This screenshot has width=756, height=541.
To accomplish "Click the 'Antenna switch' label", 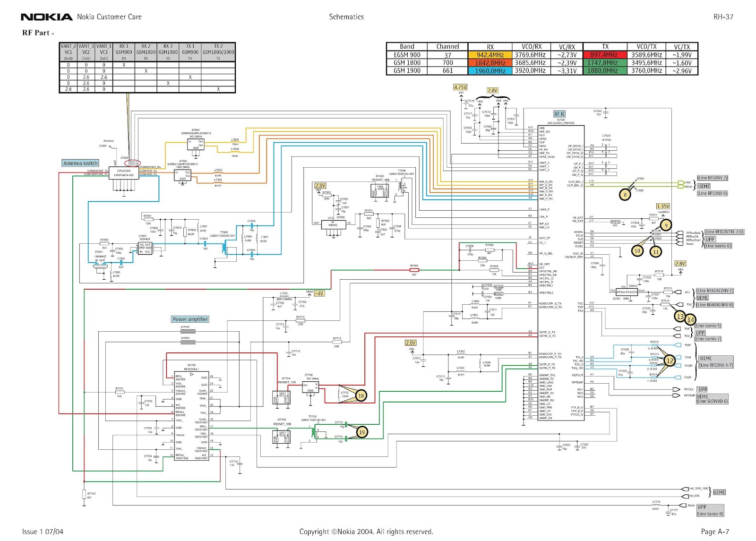I will pyautogui.click(x=80, y=163).
